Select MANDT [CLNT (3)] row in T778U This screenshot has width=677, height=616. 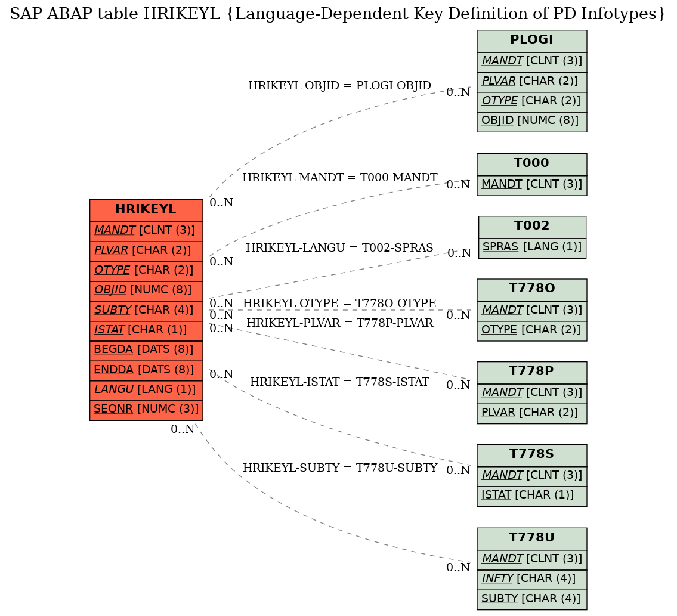tap(531, 560)
